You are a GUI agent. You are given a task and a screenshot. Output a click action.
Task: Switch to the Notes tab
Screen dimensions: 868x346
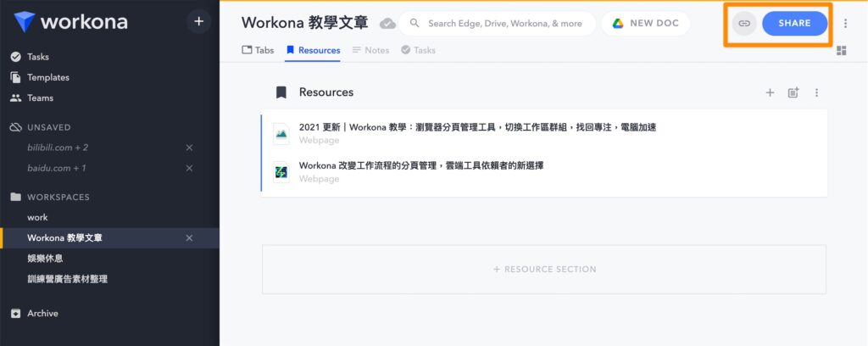tap(370, 50)
